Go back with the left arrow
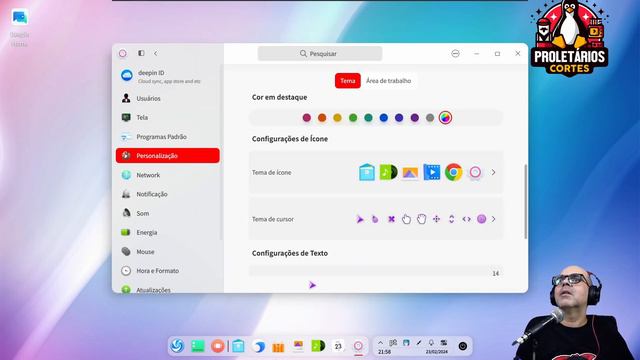 pyautogui.click(x=156, y=53)
